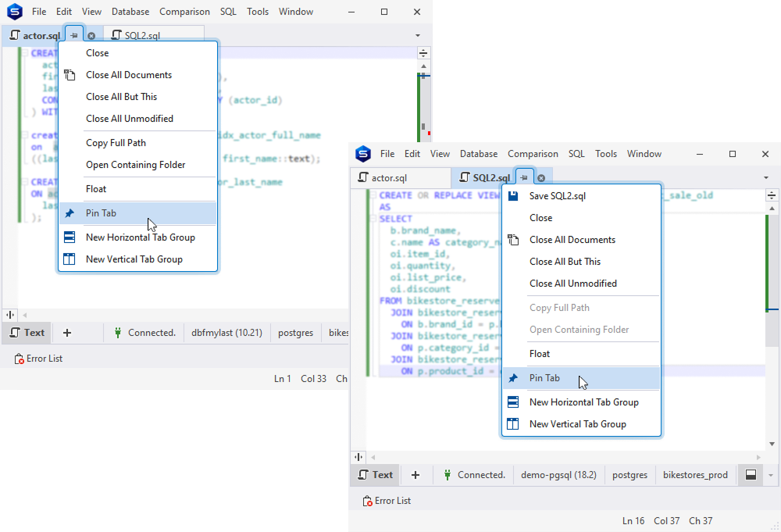The height and width of the screenshot is (532, 781).
Task: Select Pin Tab in left context menu
Action: [x=138, y=213]
